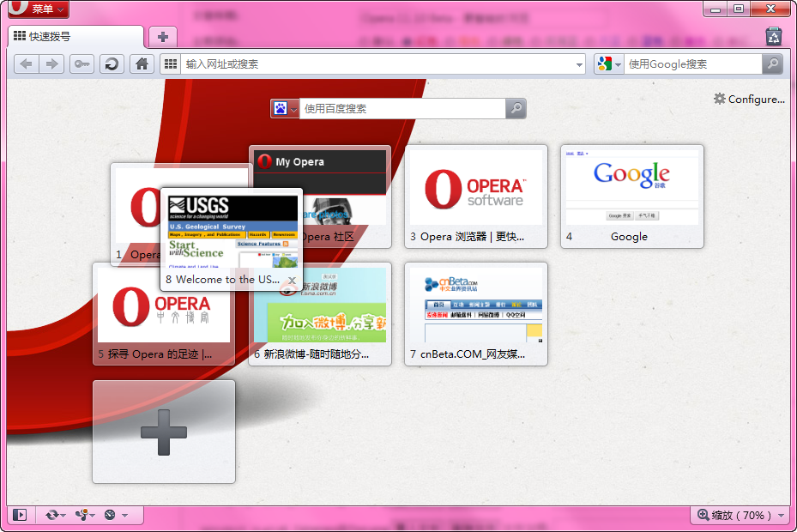Screen dimensions: 797x532
Task: Add a new speed dial entry
Action: click(164, 432)
